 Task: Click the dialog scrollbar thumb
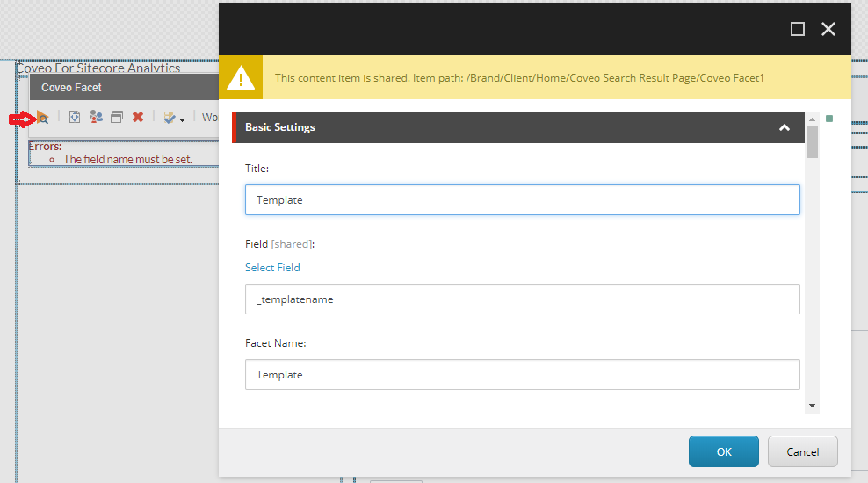812,142
